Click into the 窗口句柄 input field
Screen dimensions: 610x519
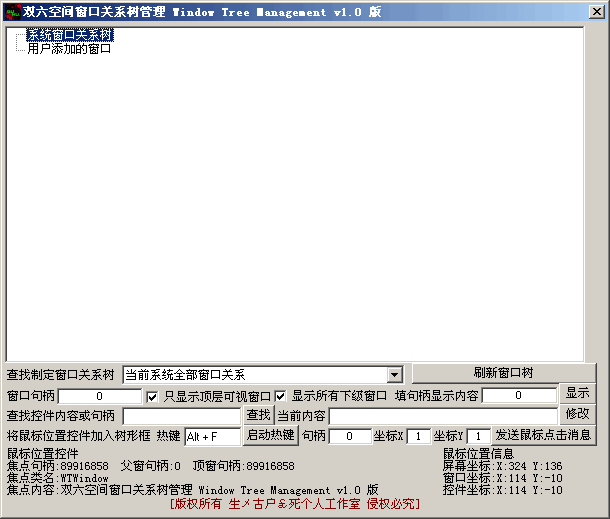(x=100, y=396)
